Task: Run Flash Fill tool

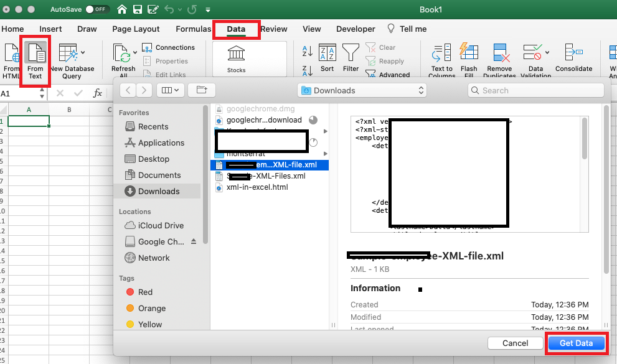Action: click(469, 52)
